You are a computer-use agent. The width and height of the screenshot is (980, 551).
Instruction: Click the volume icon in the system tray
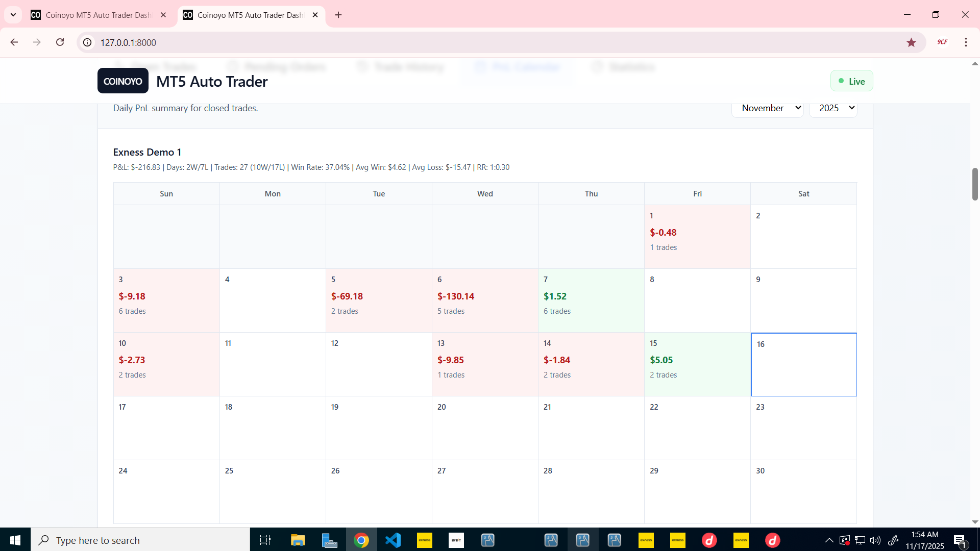tap(876, 540)
